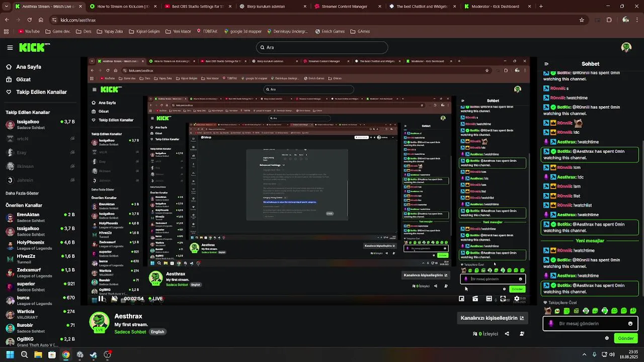The width and height of the screenshot is (644, 362).
Task: Send message with Gönder button
Action: tap(626, 338)
